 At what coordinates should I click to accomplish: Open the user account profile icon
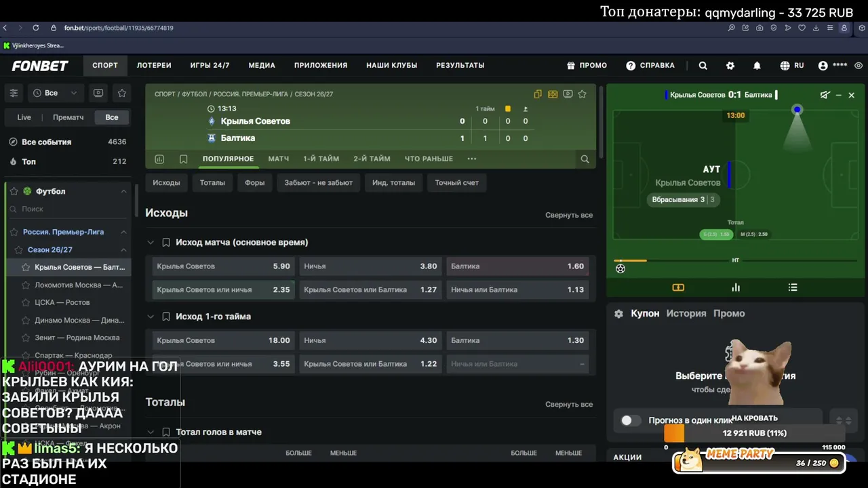click(x=823, y=66)
